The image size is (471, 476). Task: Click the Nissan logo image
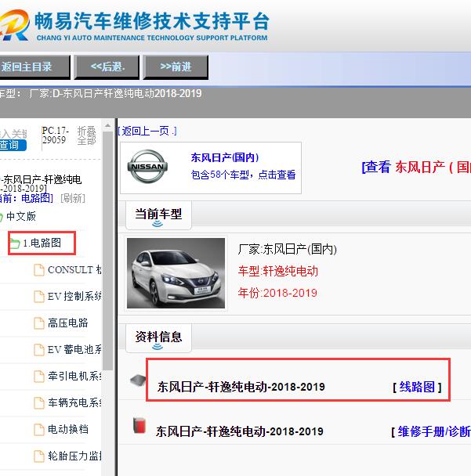pos(147,167)
